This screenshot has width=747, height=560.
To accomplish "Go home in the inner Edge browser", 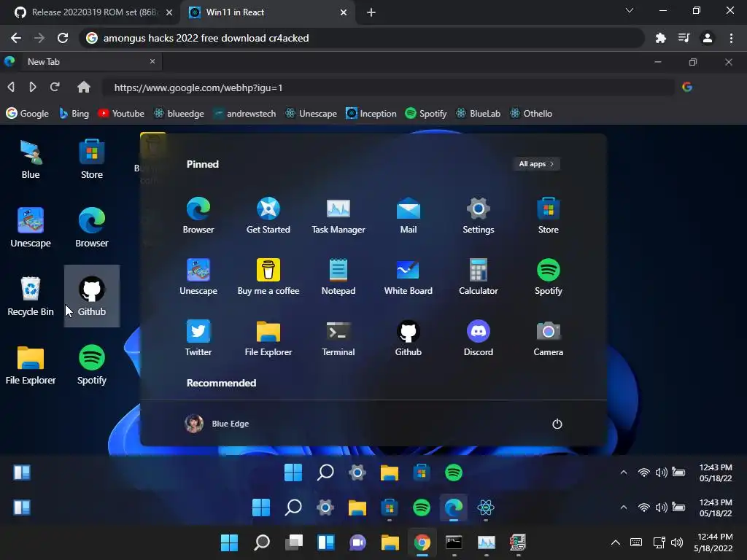I will click(84, 87).
